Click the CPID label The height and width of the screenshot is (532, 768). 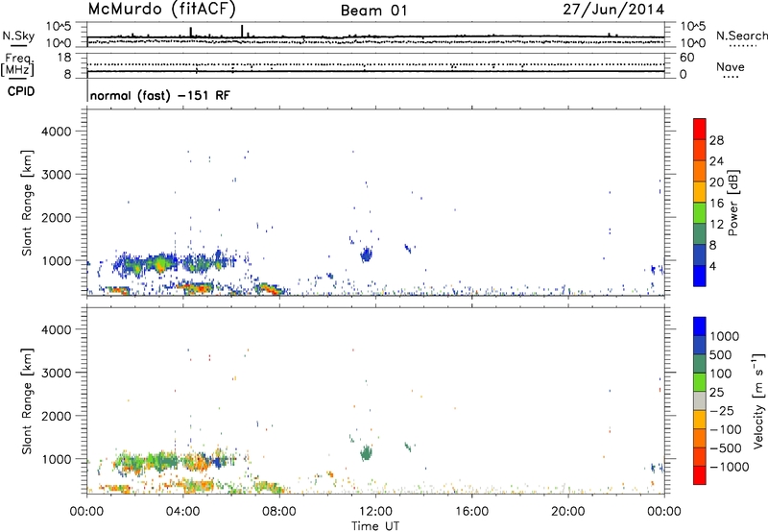(x=20, y=91)
